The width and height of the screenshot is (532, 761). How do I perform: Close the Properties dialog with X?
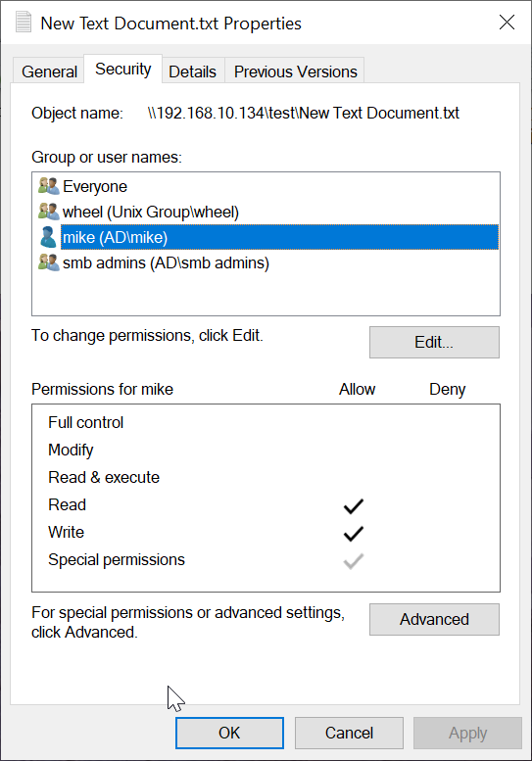(x=507, y=23)
